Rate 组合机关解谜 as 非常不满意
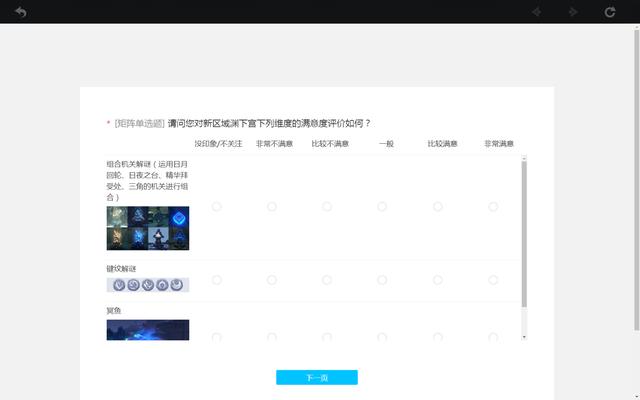Screen dimensions: 640x400 [272, 207]
